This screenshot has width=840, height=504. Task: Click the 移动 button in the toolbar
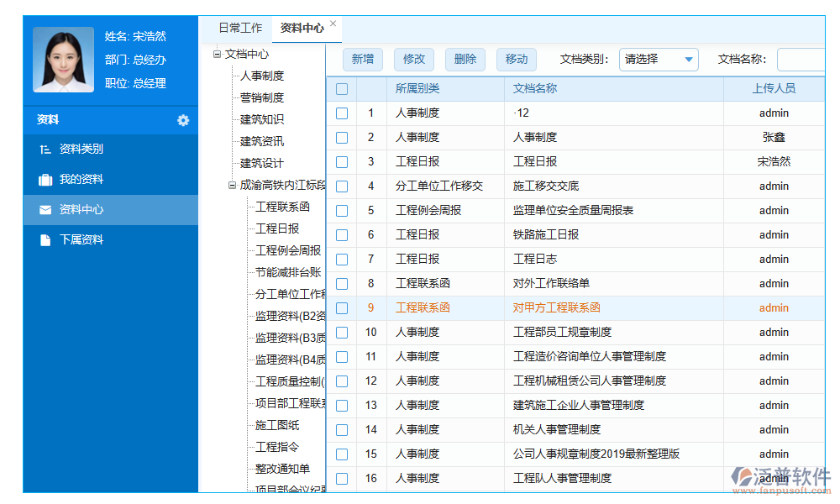(517, 59)
